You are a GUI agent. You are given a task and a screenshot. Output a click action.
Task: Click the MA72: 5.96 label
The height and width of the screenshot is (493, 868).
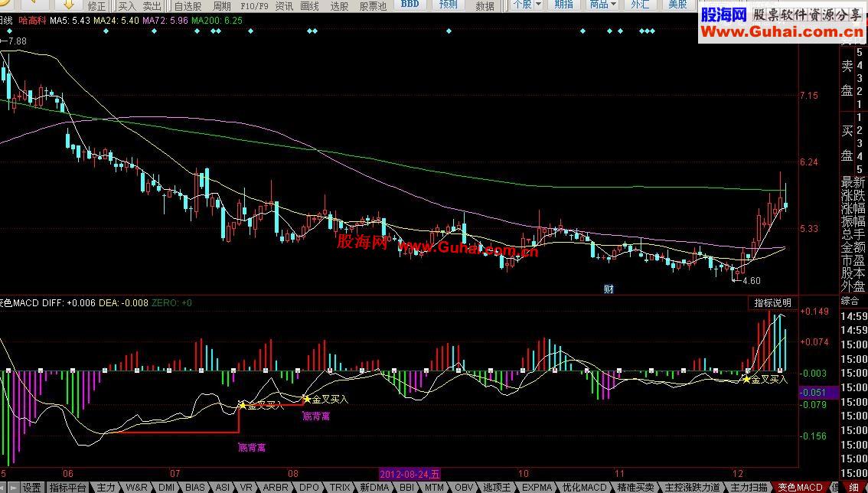[x=165, y=21]
